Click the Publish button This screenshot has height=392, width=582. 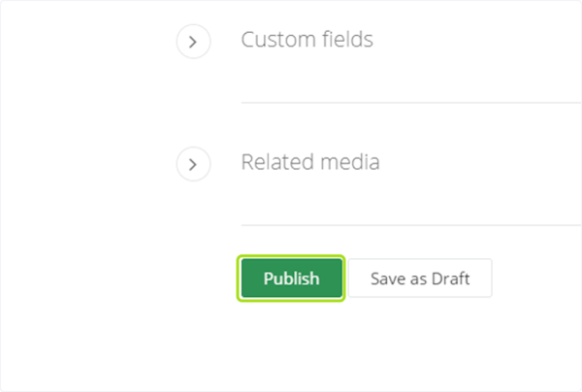291,278
